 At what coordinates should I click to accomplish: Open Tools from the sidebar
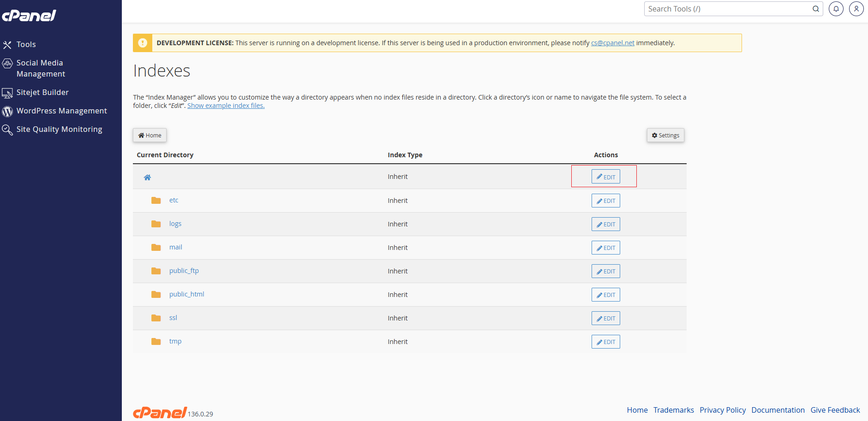[26, 44]
